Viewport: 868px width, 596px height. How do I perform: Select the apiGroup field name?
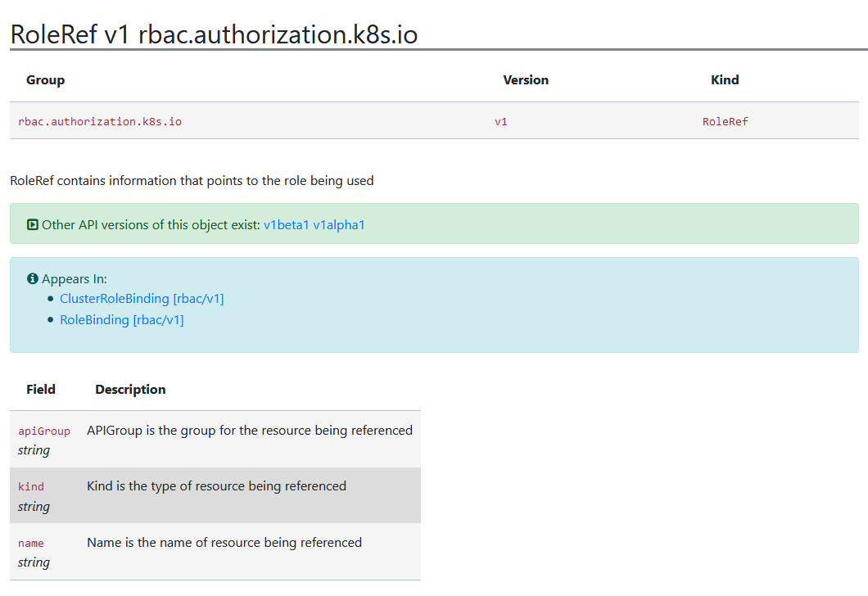click(x=43, y=431)
